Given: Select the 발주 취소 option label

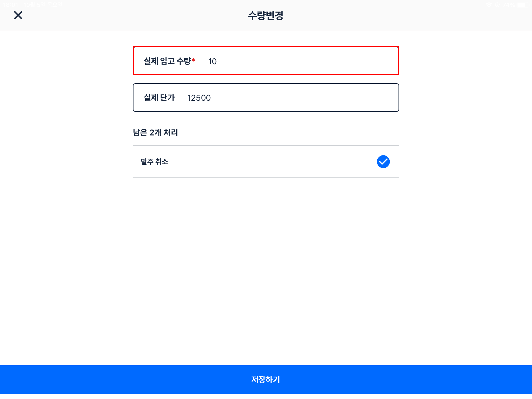Looking at the screenshot, I should [x=154, y=162].
